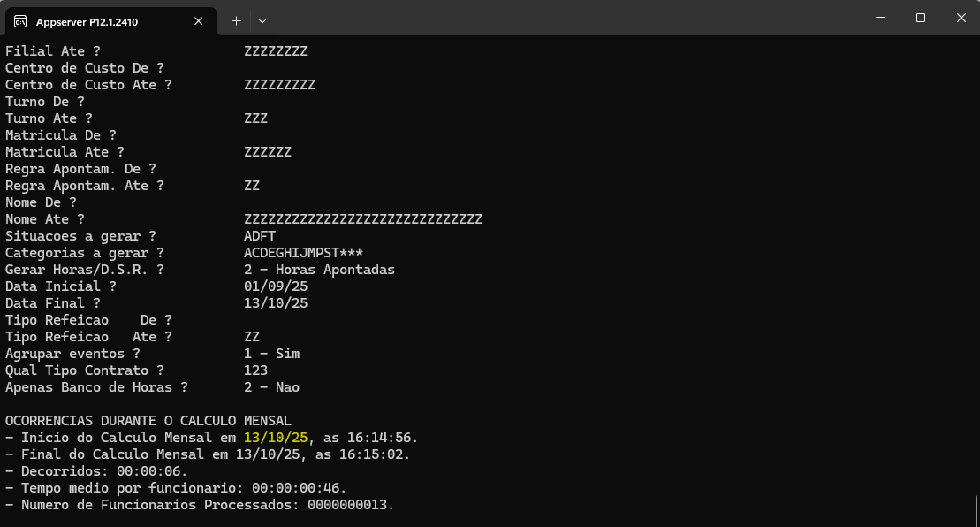Select the Appserver P12.1.2410 tab title
This screenshot has height=527, width=980.
[87, 20]
